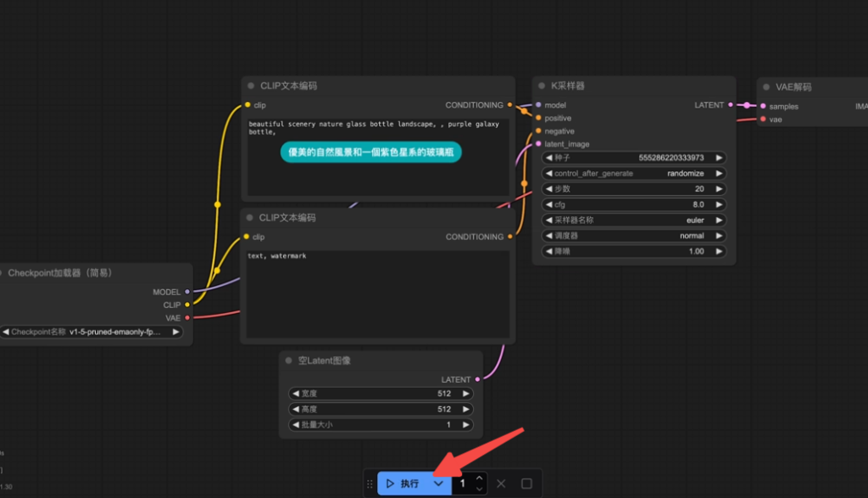Open the control_after_generate randomize selector

point(633,173)
